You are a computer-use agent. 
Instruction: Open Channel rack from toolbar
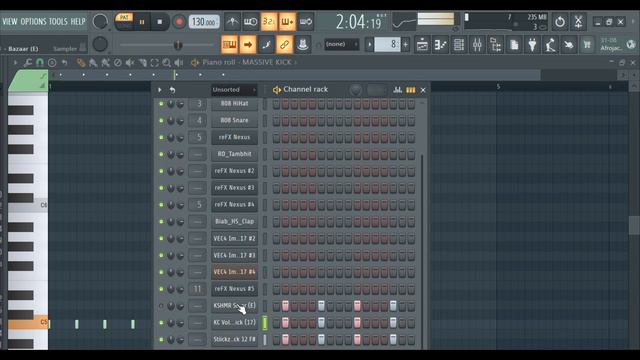(459, 44)
